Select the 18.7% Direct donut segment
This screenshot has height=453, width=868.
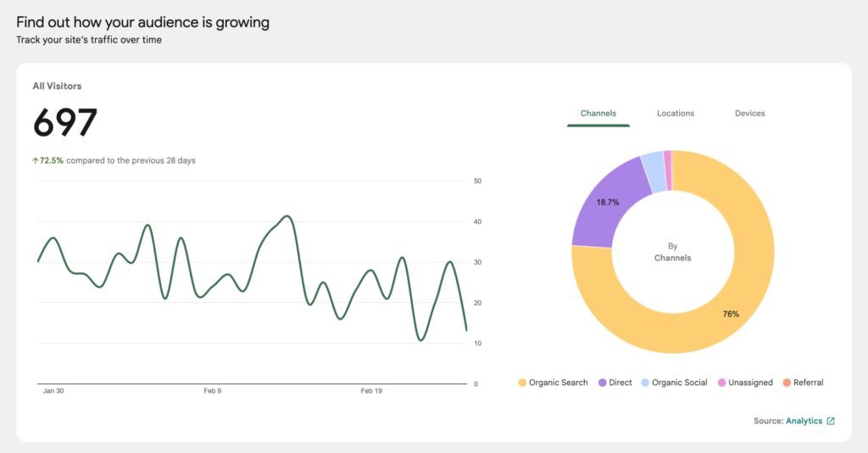(607, 203)
